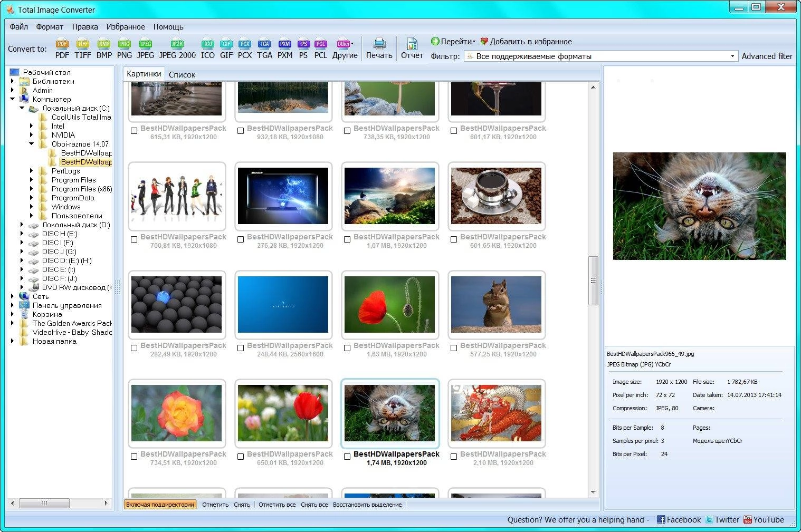Click Снять все button

click(x=314, y=505)
